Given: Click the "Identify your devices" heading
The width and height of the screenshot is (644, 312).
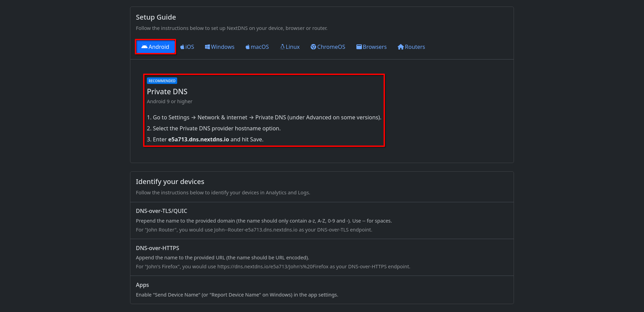Looking at the screenshot, I should pyautogui.click(x=170, y=182).
